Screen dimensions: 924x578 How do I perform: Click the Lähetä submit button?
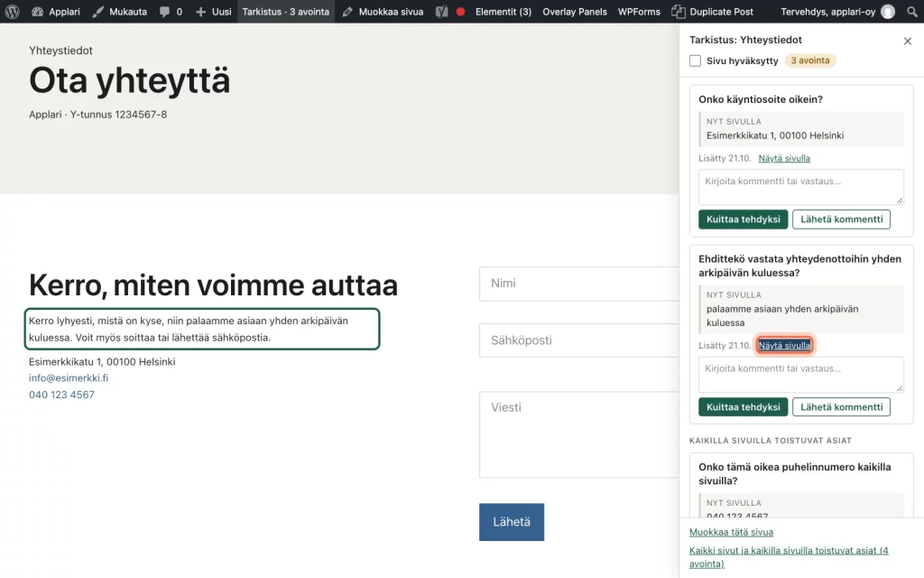point(512,522)
